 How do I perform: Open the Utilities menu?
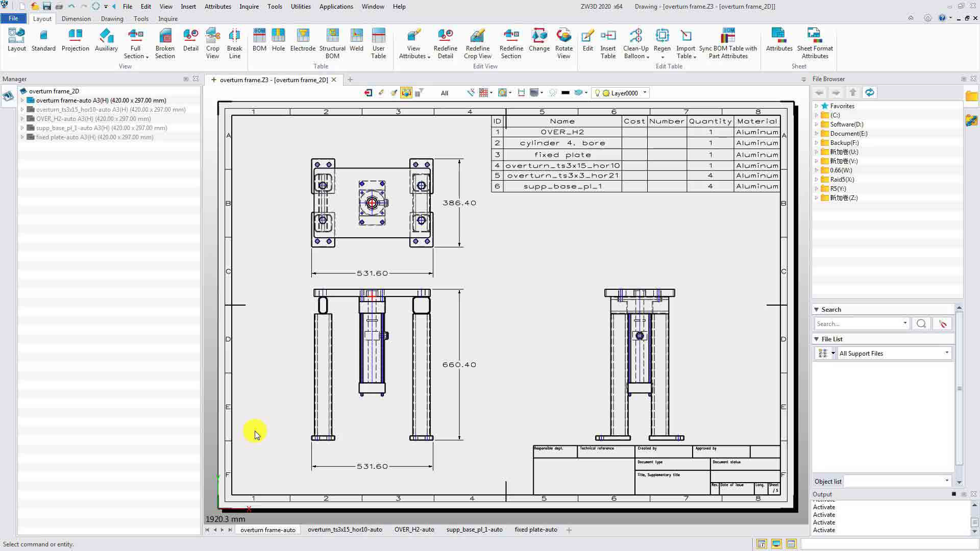pos(300,7)
